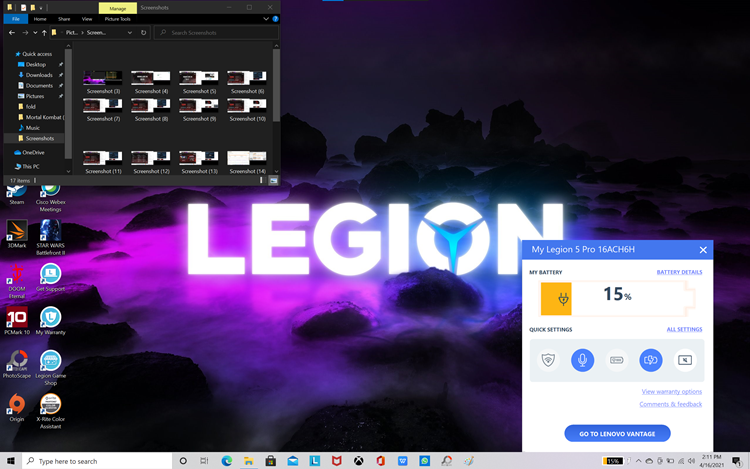Launch STAR WARS Battlefront II shortcut
Image resolution: width=750 pixels, height=469 pixels.
(50, 238)
